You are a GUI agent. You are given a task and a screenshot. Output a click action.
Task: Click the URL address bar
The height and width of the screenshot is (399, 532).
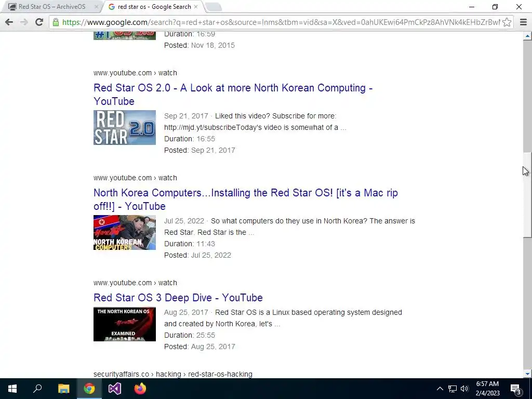281,22
